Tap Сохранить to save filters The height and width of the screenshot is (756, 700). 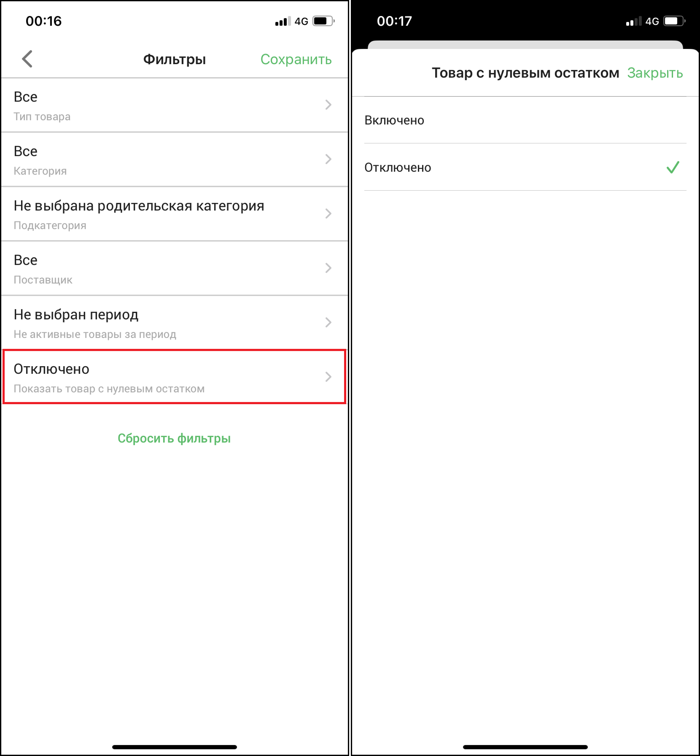(296, 59)
